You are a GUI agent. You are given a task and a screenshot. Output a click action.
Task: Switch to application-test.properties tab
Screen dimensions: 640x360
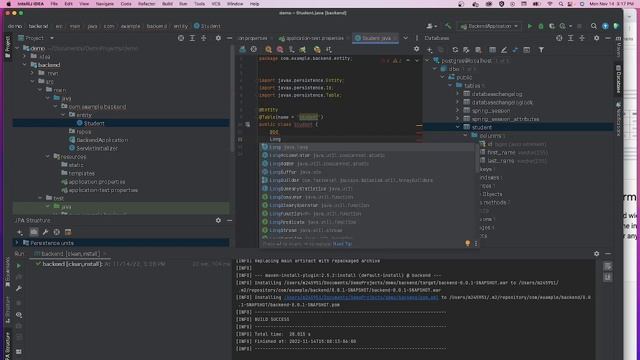[x=312, y=38]
